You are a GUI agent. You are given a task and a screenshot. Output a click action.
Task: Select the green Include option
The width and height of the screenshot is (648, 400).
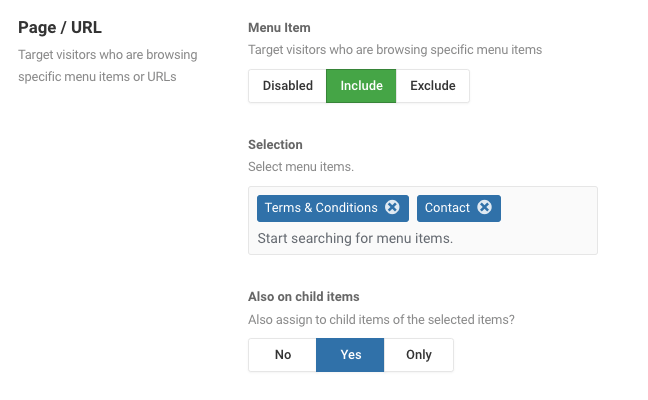pyautogui.click(x=361, y=86)
